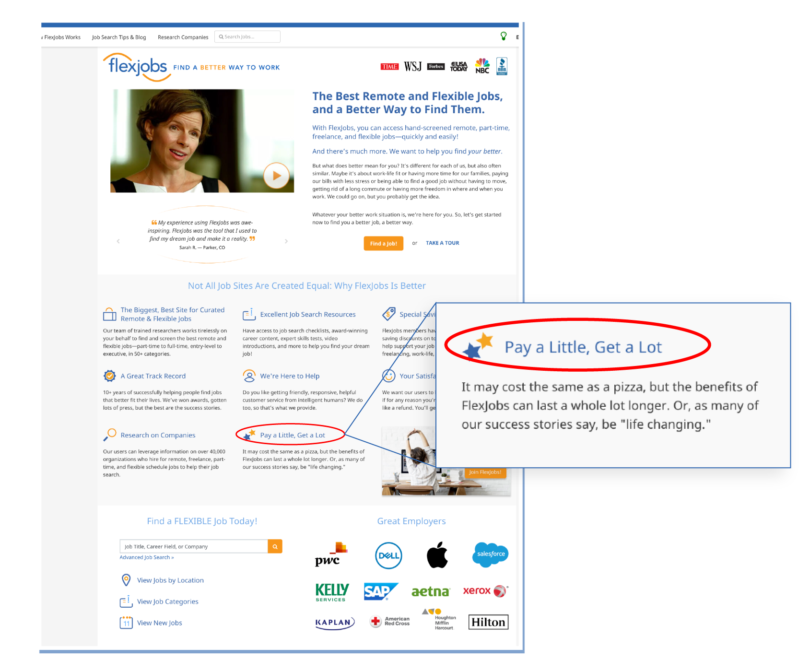Click the American Red Cross logo
The height and width of the screenshot is (672, 810).
pos(390,621)
